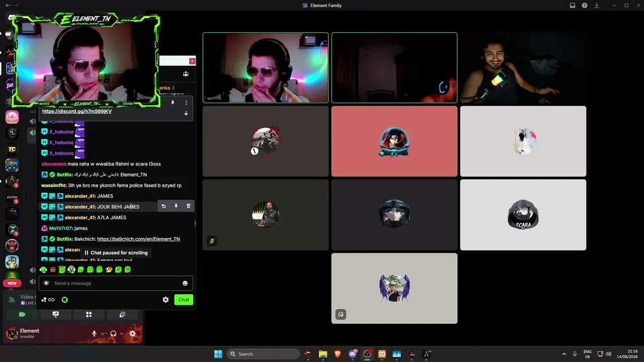This screenshot has width=644, height=362.
Task: Click in the Send a message field
Action: [116, 283]
